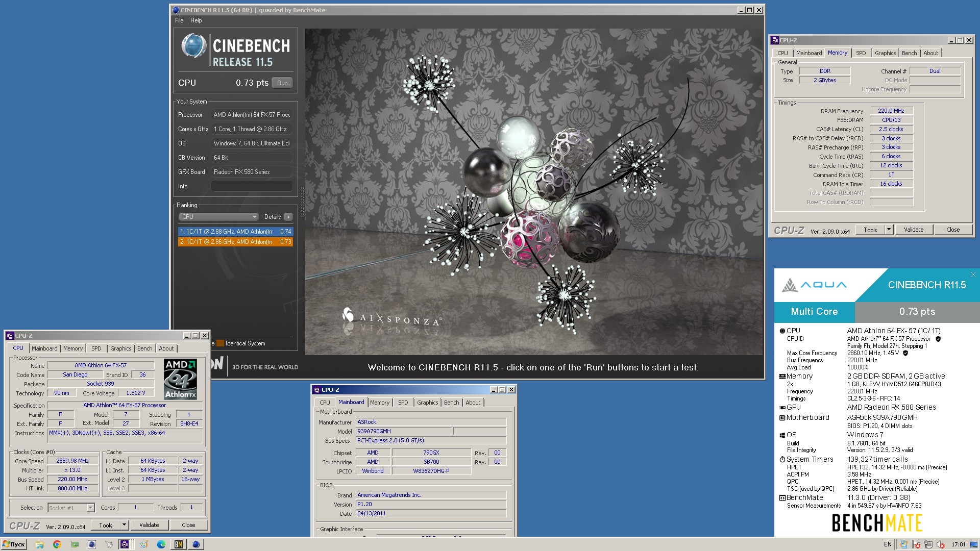The image size is (980, 551).
Task: Switch to BenchMate via BM taskbar icon
Action: pyautogui.click(x=178, y=544)
